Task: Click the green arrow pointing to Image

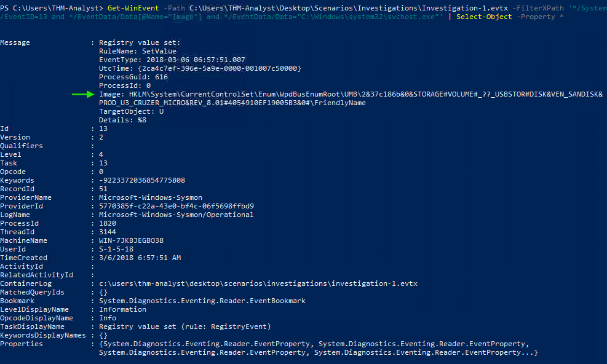Action: [x=83, y=94]
